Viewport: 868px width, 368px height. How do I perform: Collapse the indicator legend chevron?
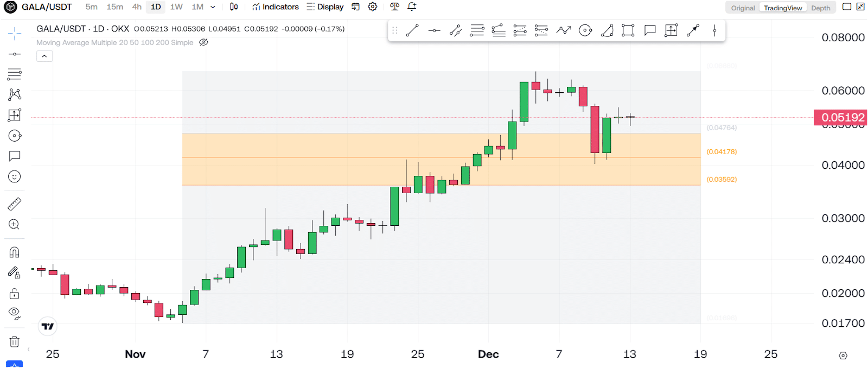[x=44, y=56]
